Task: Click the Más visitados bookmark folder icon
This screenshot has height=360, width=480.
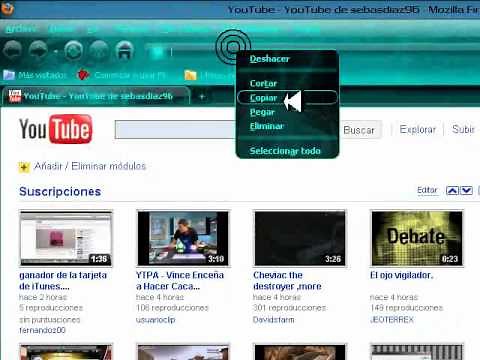Action: tap(9, 75)
